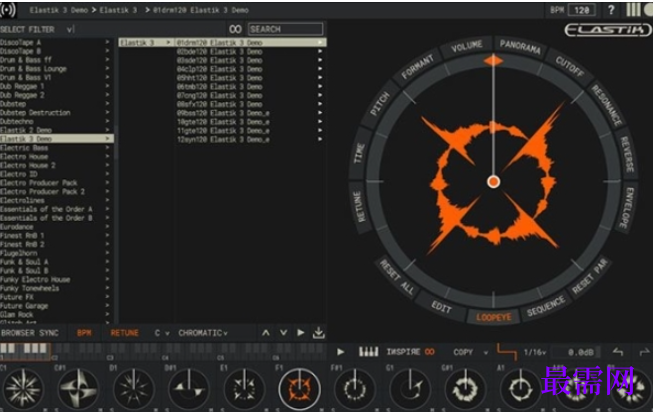The width and height of the screenshot is (653, 412).
Task: Toggle RETUNE browser sync
Action: point(124,333)
